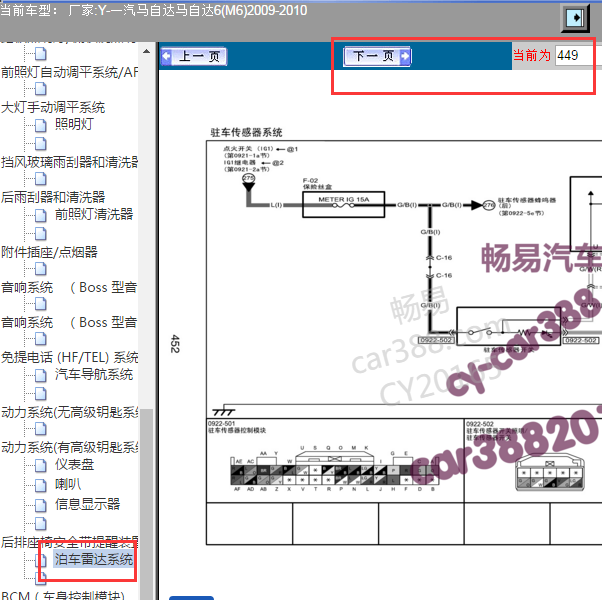Open the 仪表盘 document icon
The height and width of the screenshot is (600, 602).
click(x=41, y=465)
